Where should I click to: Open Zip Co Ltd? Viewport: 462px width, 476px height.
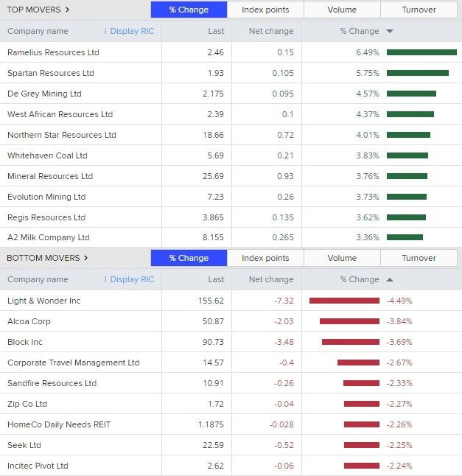coord(27,404)
